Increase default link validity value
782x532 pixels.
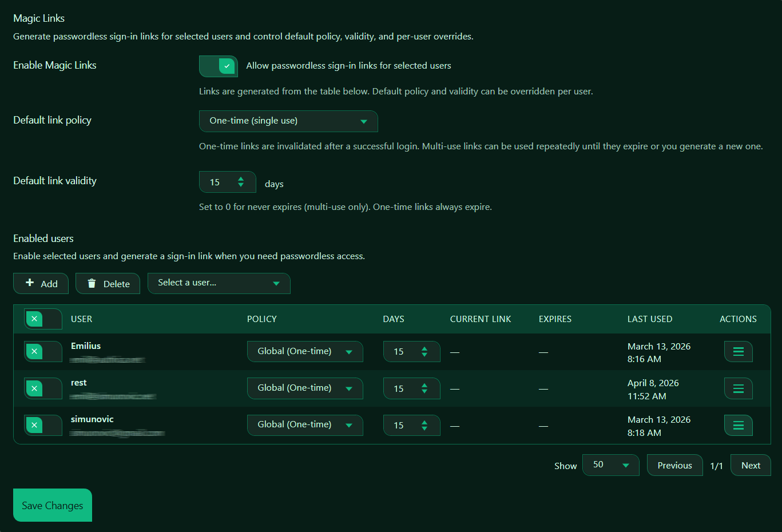[241, 178]
